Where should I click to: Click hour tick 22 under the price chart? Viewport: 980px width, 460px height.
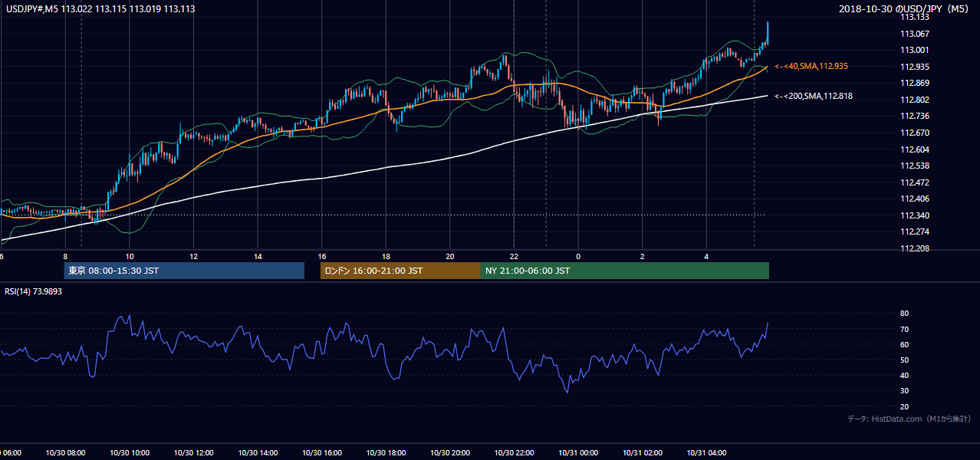[x=515, y=256]
